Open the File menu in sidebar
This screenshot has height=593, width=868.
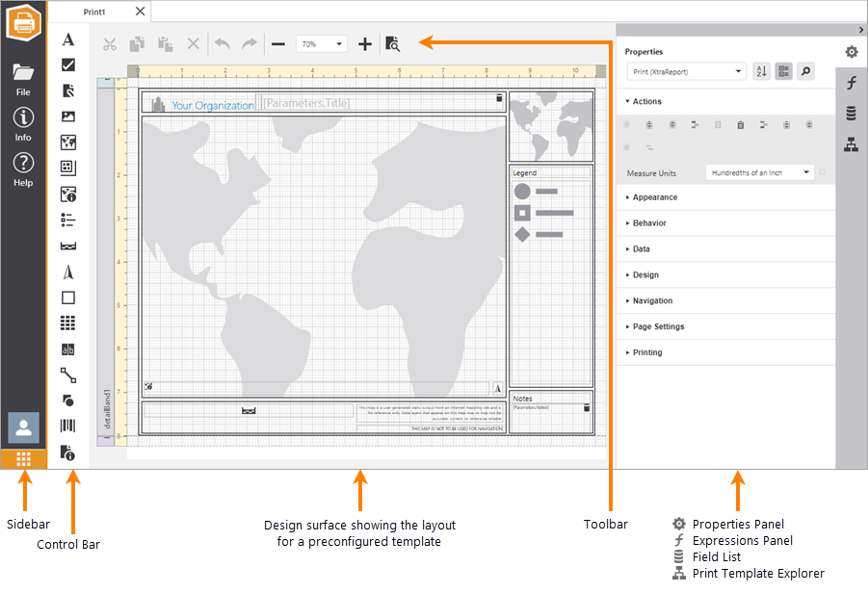23,78
